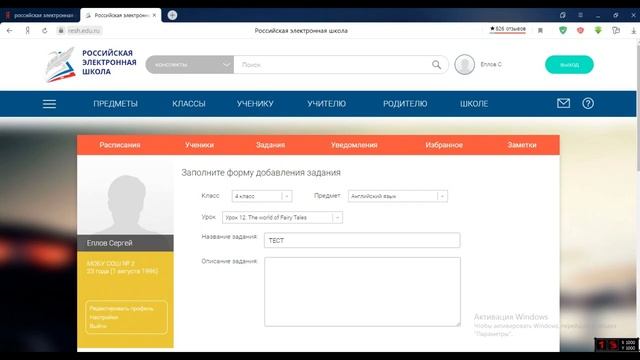
Task: Open the extensions flags icon in toolbar
Action: point(616,30)
